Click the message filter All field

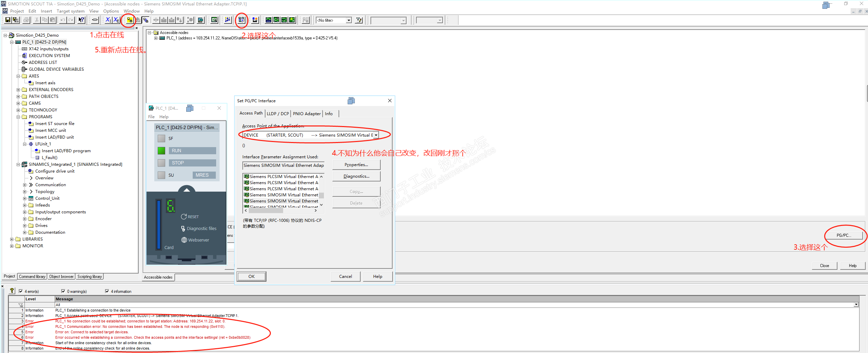tap(457, 305)
